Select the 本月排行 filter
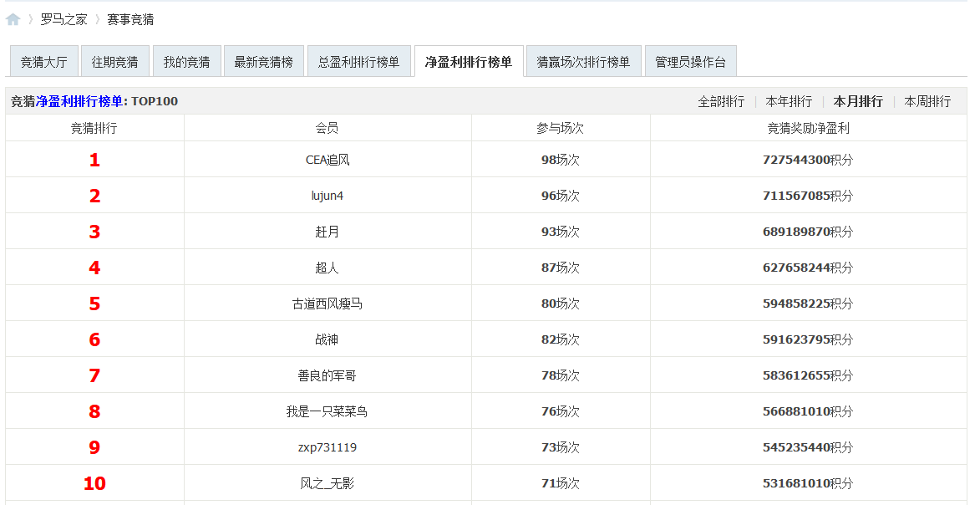The height and width of the screenshot is (505, 980). coord(859,100)
